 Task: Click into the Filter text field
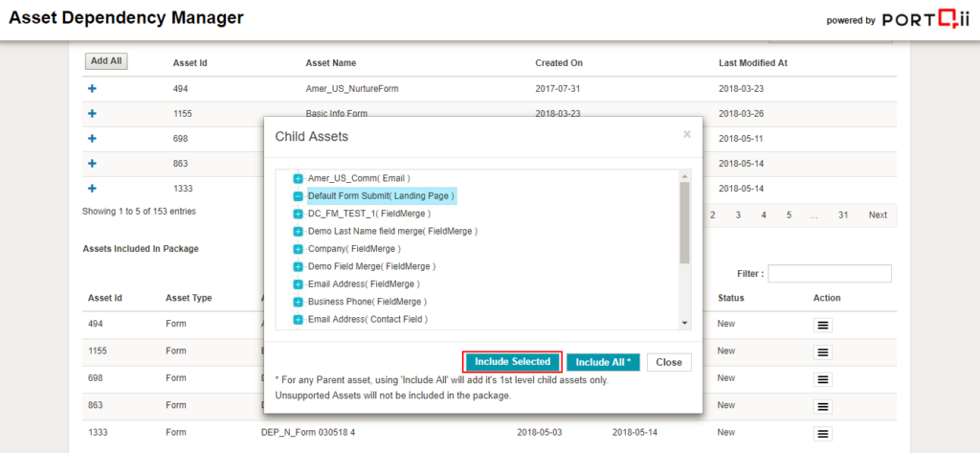click(829, 274)
